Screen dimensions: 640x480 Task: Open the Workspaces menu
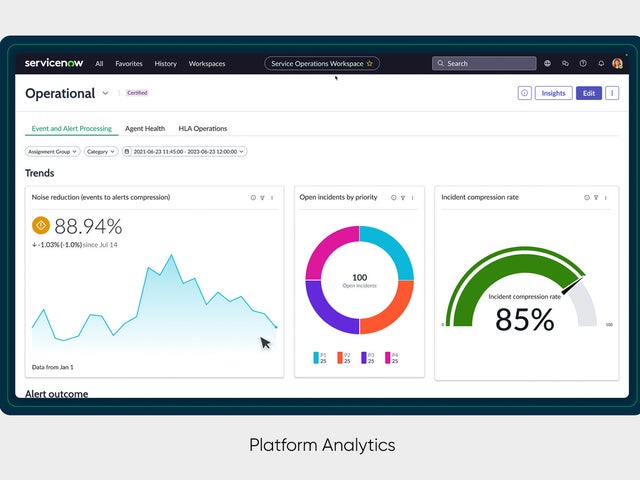207,64
